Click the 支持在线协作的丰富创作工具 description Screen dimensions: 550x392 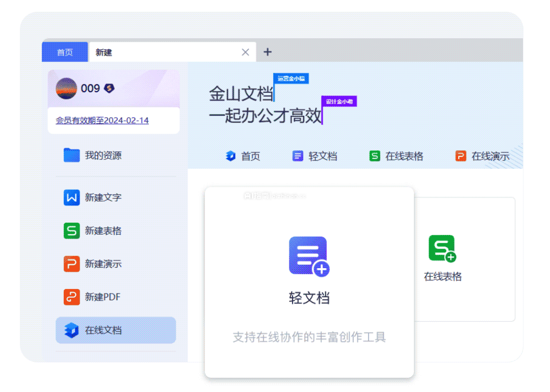309,337
